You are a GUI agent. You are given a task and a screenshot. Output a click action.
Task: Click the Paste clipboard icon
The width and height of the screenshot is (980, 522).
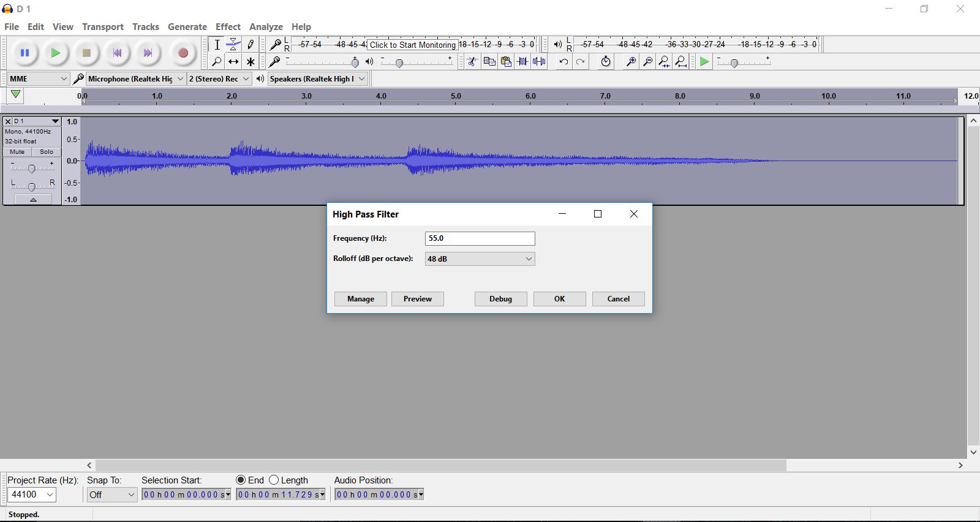tap(506, 61)
